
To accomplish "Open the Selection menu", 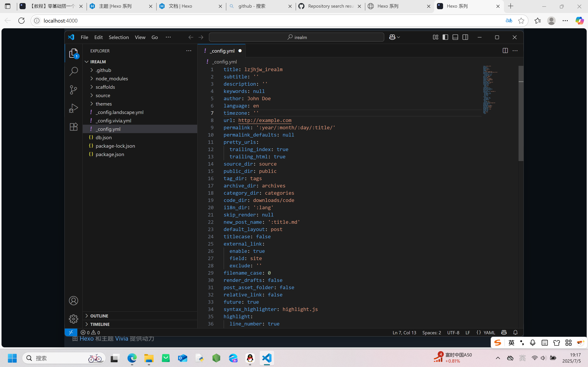I will (x=119, y=37).
